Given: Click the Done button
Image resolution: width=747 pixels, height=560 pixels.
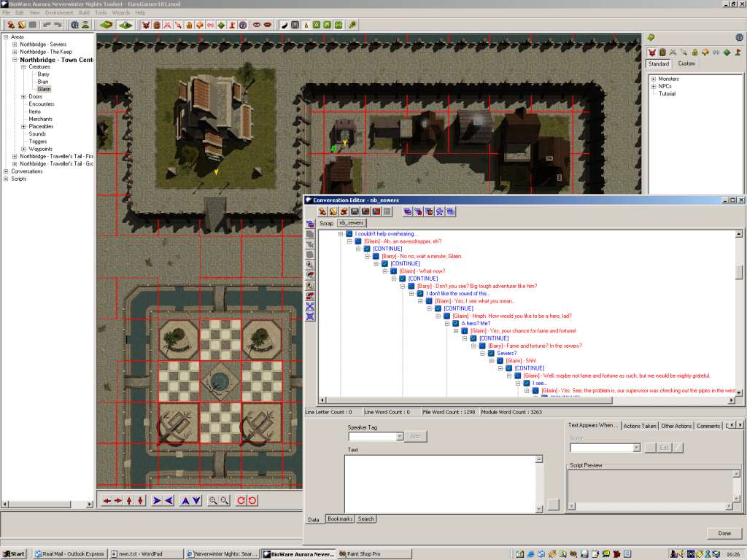Looking at the screenshot, I should tap(724, 533).
